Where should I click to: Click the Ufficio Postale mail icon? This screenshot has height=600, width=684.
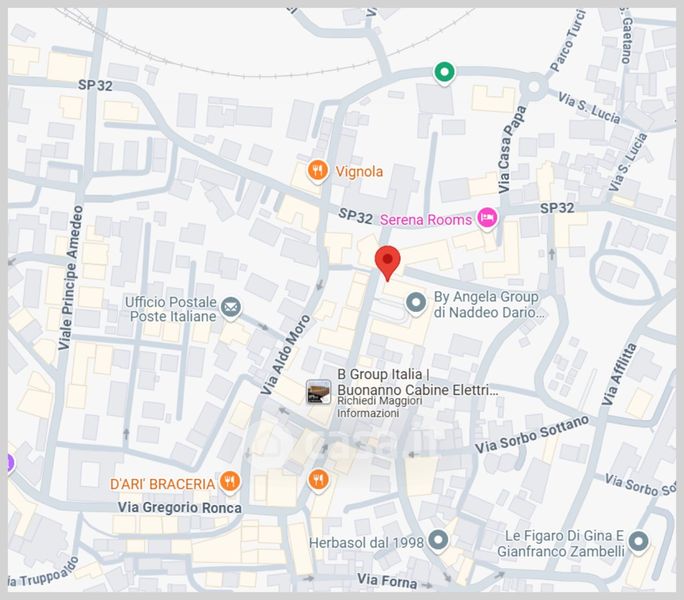pos(231,307)
